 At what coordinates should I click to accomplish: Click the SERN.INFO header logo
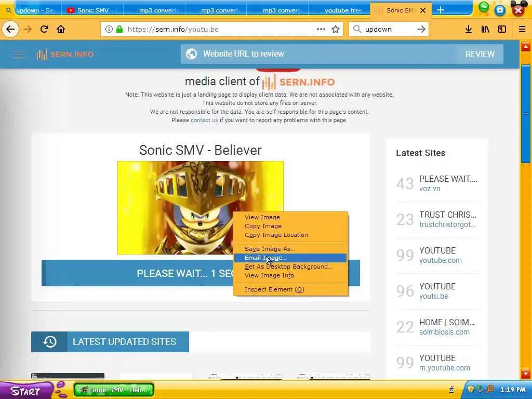coord(65,54)
